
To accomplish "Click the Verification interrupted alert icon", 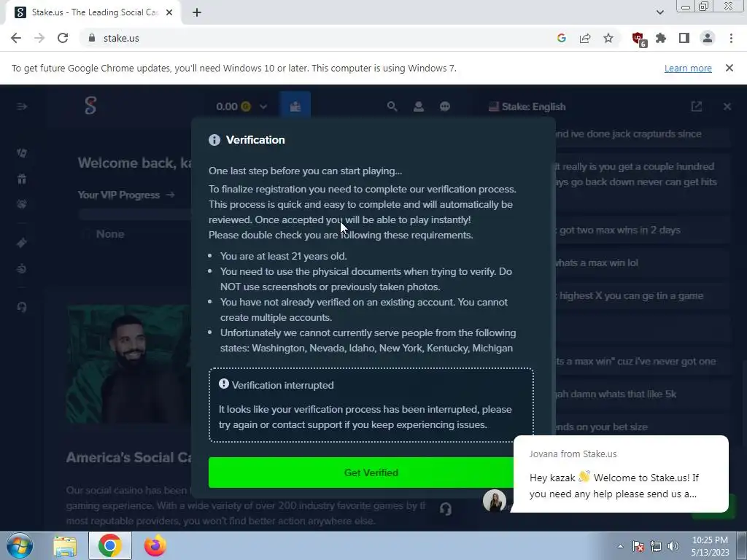I will tap(224, 384).
